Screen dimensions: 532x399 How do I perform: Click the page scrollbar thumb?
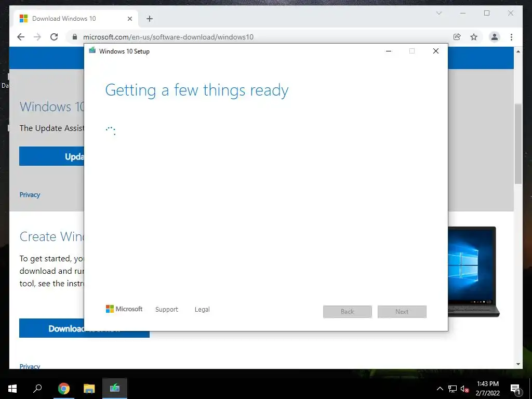518,144
